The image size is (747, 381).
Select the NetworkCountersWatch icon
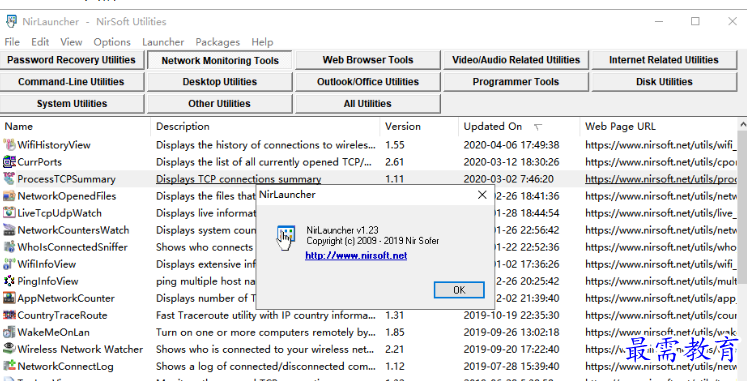pos(9,230)
